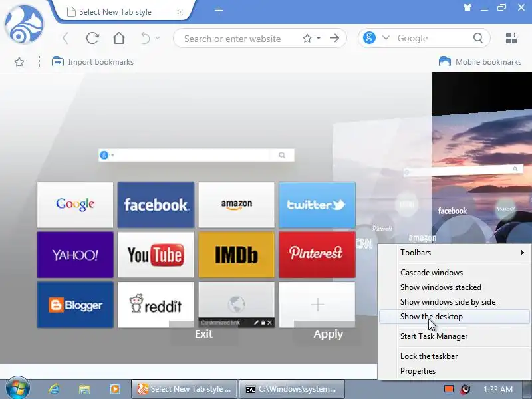Open the Windows Start orb

coord(18,388)
